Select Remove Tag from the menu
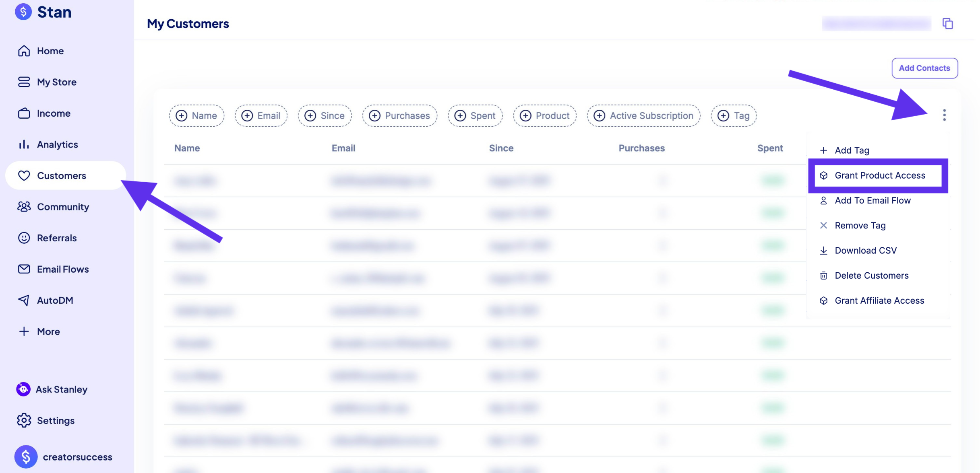 852,225
